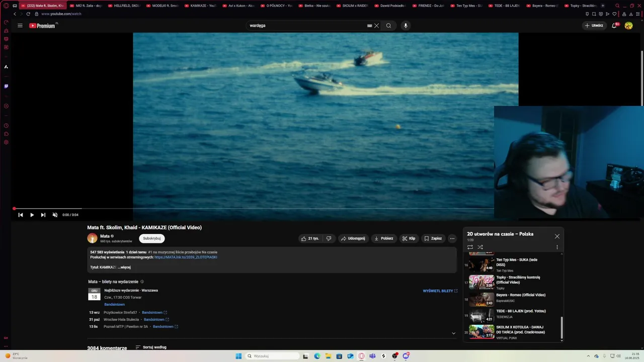
Task: Switch to MODELKI ft. Smolasty tab
Action: 162,6
